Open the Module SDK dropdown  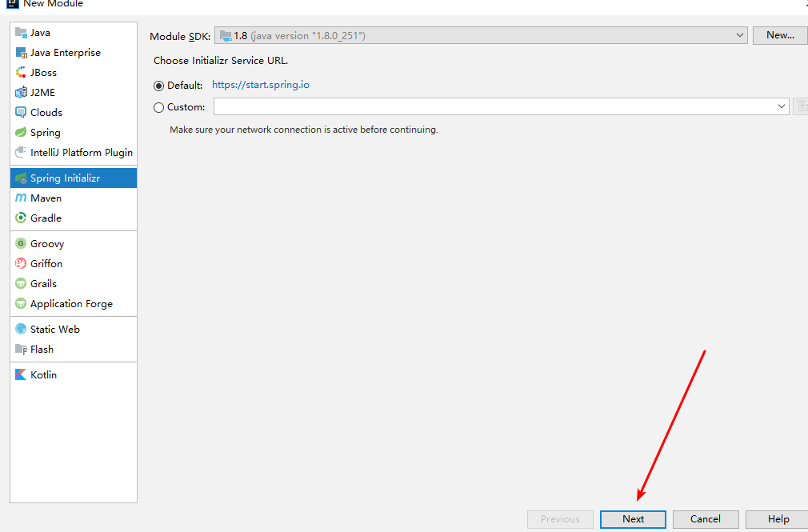481,35
